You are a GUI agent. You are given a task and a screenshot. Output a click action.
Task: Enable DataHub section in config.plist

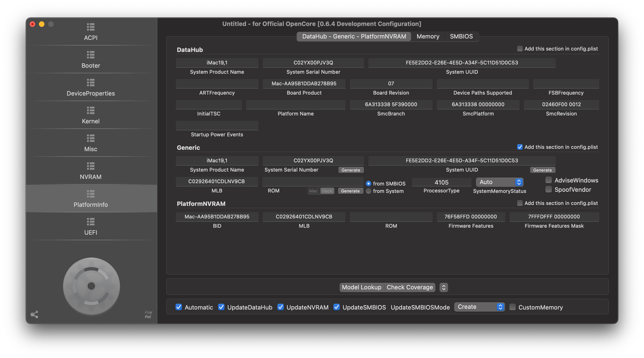click(x=520, y=49)
